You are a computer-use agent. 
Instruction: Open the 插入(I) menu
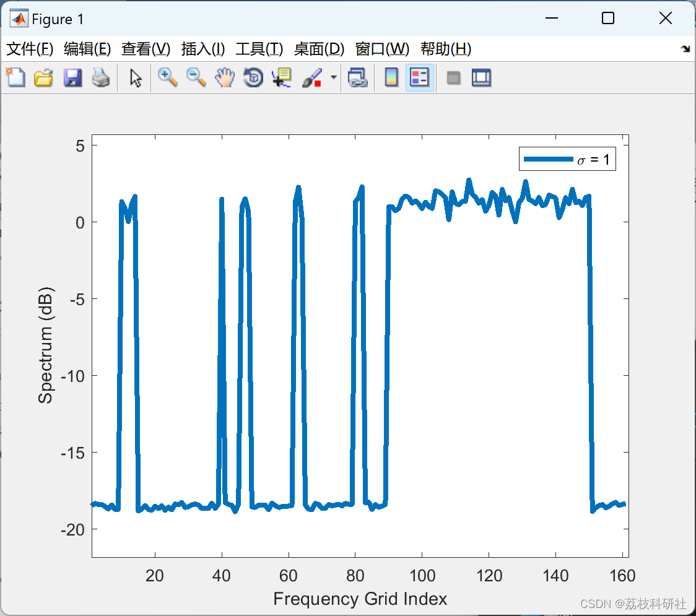click(x=203, y=49)
